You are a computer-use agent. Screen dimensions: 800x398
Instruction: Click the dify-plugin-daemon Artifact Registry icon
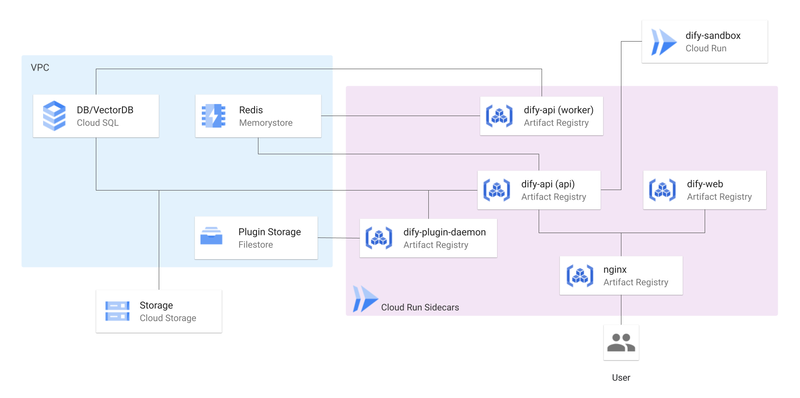378,238
